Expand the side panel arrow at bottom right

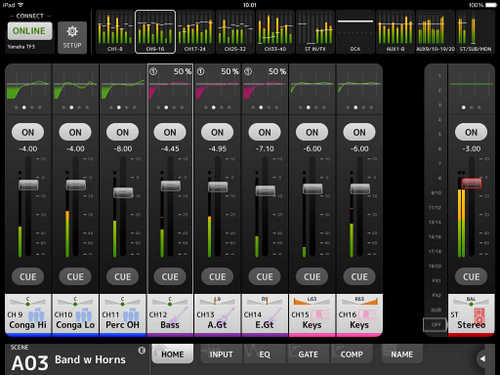(x=482, y=359)
